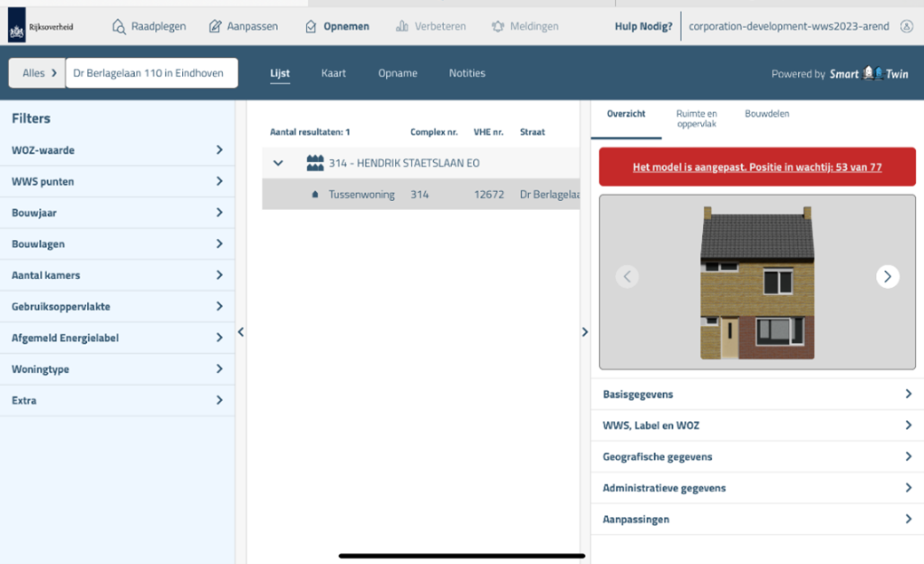Collapse the 314 - HENDRIK STAETSLAAN EO complex row

click(278, 163)
